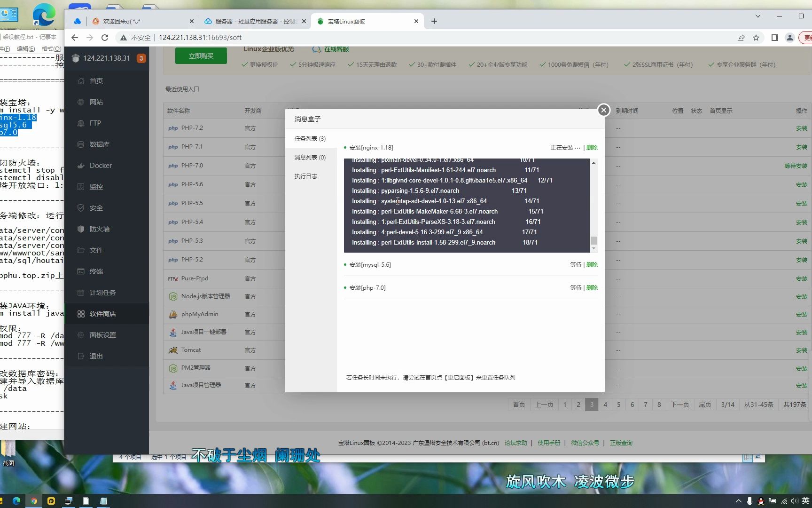This screenshot has height=508, width=812.
Task: Open Notepad 格式(O) menu
Action: point(51,49)
